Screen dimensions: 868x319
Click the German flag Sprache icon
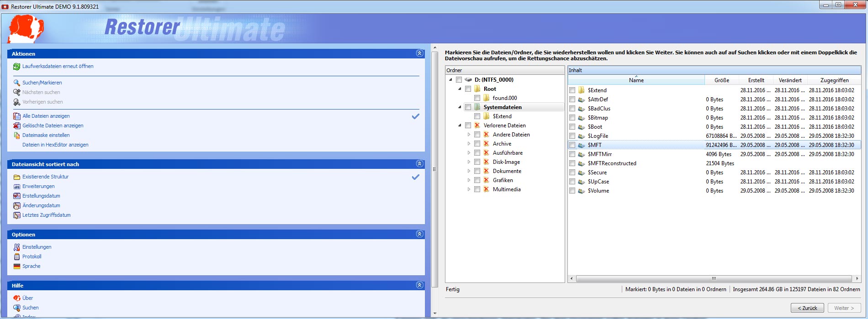point(17,267)
